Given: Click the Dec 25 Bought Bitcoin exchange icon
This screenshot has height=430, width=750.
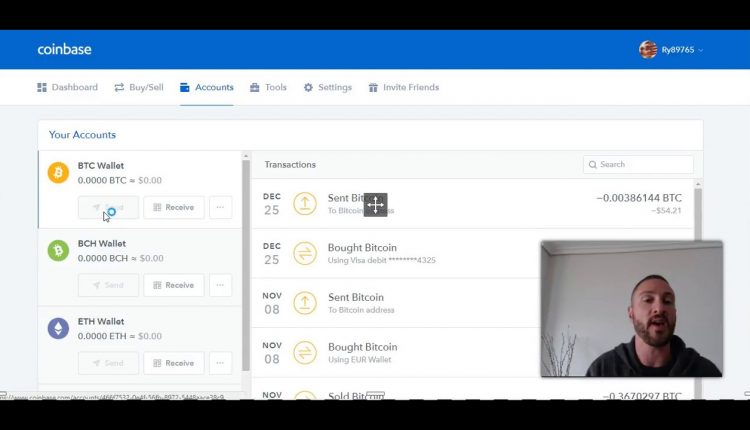Looking at the screenshot, I should tap(305, 254).
